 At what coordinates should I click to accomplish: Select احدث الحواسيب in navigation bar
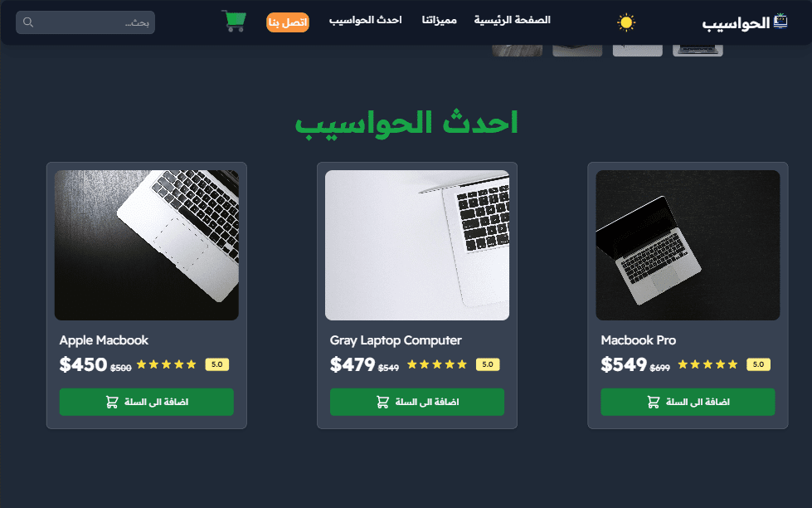click(366, 20)
